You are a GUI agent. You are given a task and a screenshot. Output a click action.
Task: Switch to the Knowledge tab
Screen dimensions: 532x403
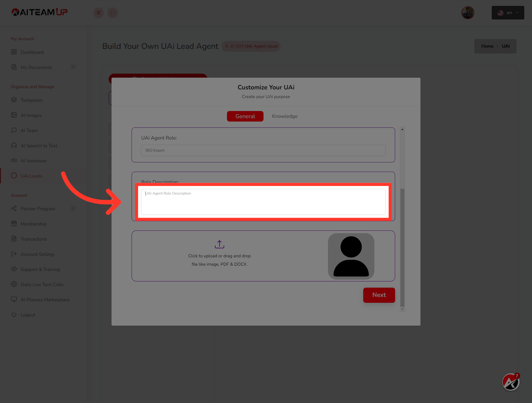point(285,116)
